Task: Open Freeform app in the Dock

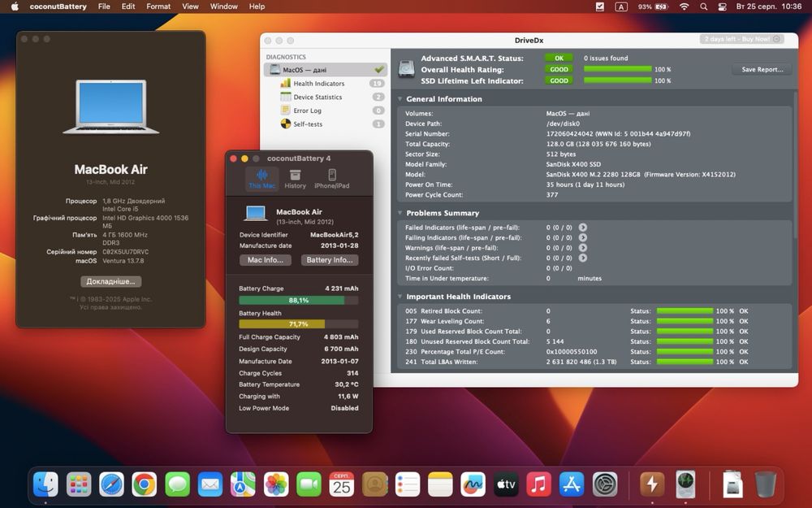Action: point(473,484)
